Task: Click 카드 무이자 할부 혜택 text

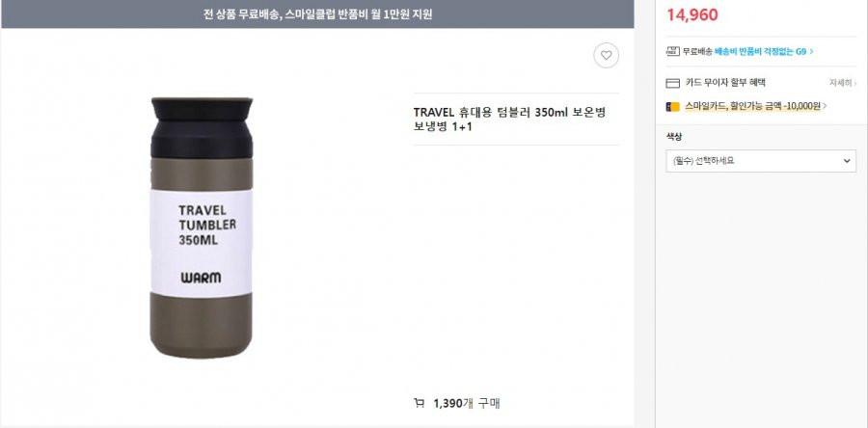Action: (725, 83)
